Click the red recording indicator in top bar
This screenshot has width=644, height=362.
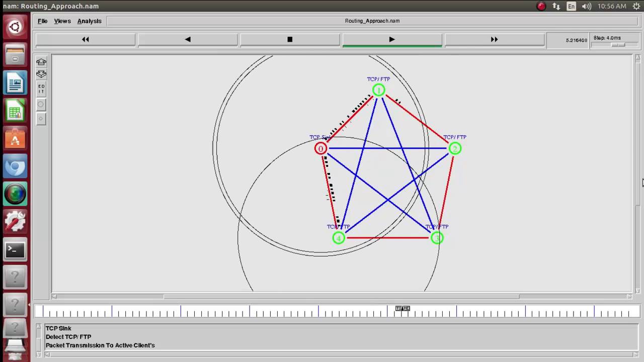coord(541,6)
